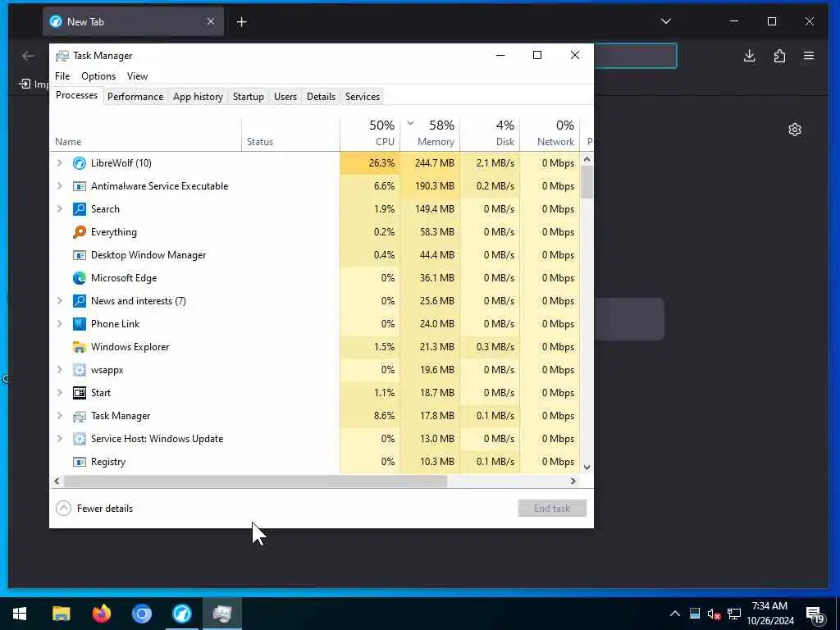This screenshot has height=630, width=840.
Task: Click the Phone Link process icon
Action: pyautogui.click(x=80, y=324)
